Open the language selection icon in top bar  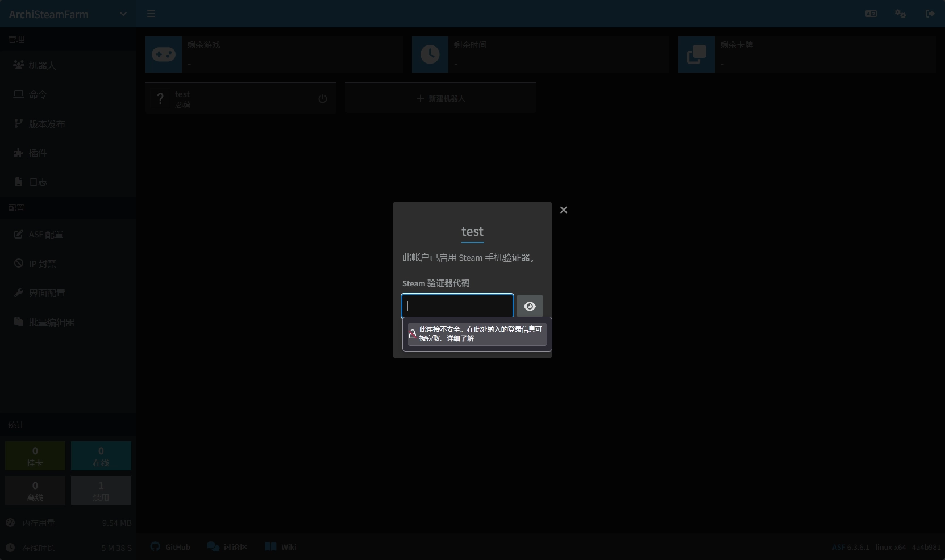coord(871,14)
